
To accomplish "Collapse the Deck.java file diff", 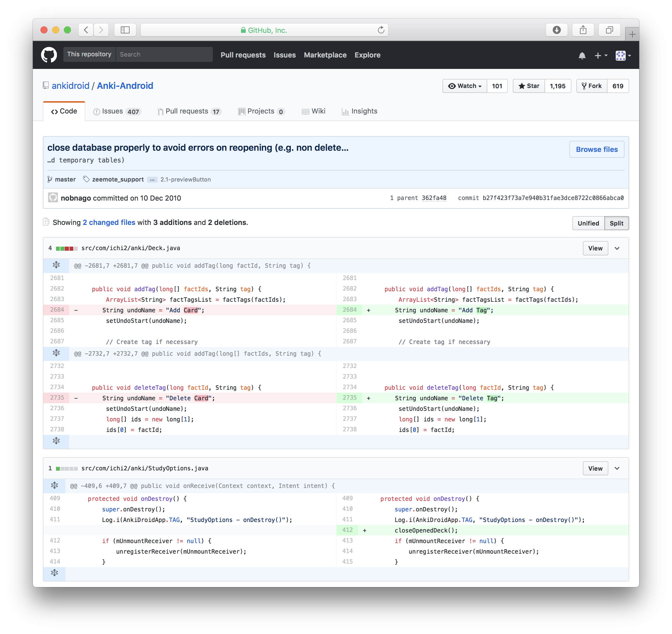I will click(617, 248).
